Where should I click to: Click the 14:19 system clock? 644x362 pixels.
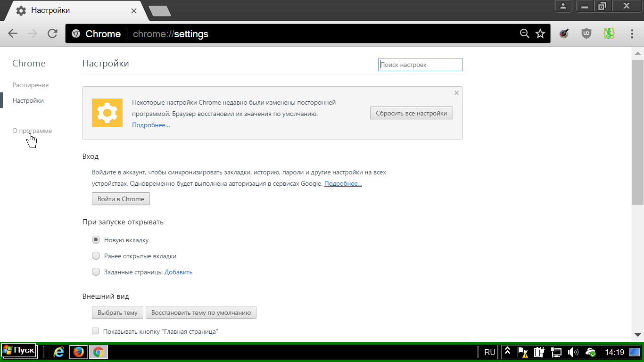tap(614, 352)
